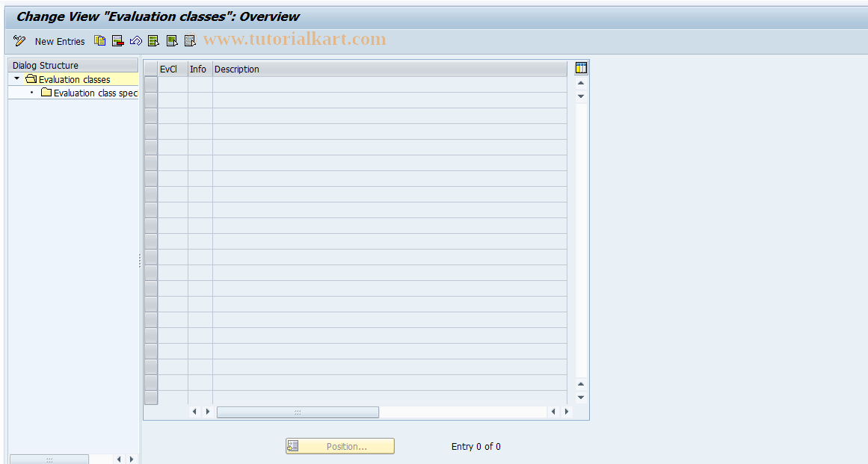Click the table scroll up arrow at top
The width and height of the screenshot is (868, 464).
click(x=581, y=83)
